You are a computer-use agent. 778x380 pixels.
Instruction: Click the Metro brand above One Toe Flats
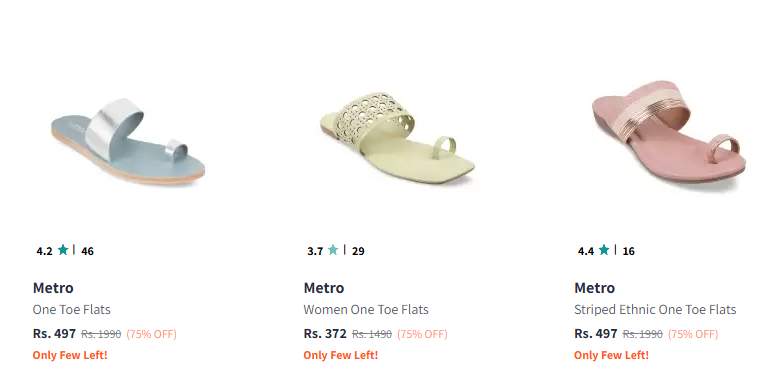tap(53, 288)
